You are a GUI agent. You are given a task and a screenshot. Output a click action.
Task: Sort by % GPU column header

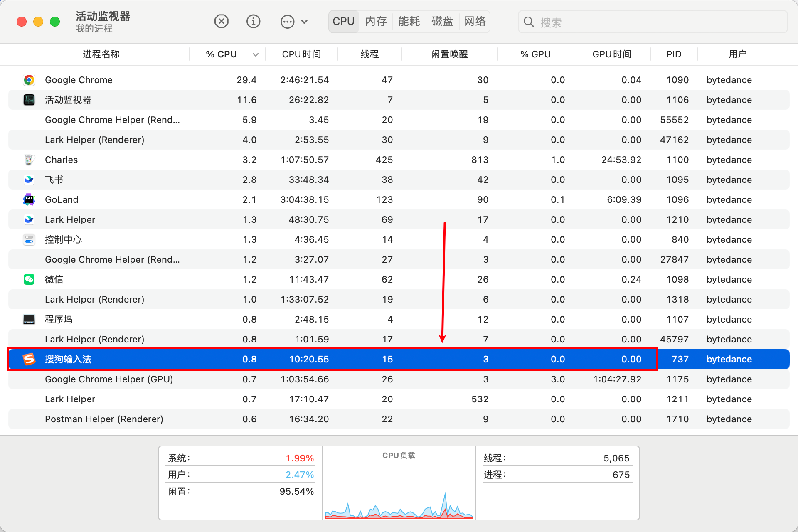tap(535, 54)
